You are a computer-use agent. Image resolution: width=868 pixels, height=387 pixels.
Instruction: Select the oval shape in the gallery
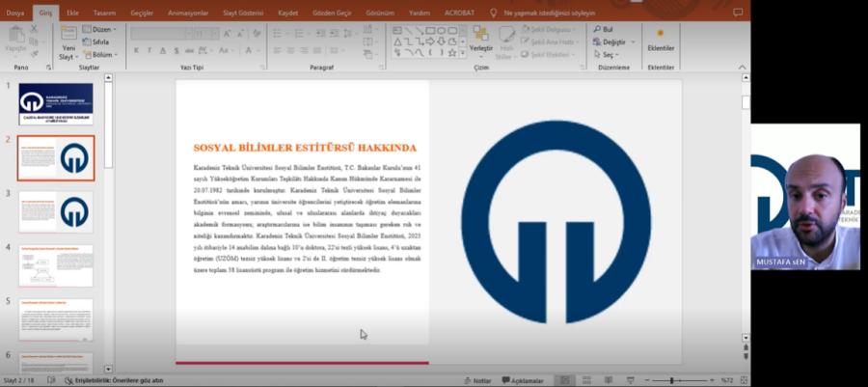441,30
